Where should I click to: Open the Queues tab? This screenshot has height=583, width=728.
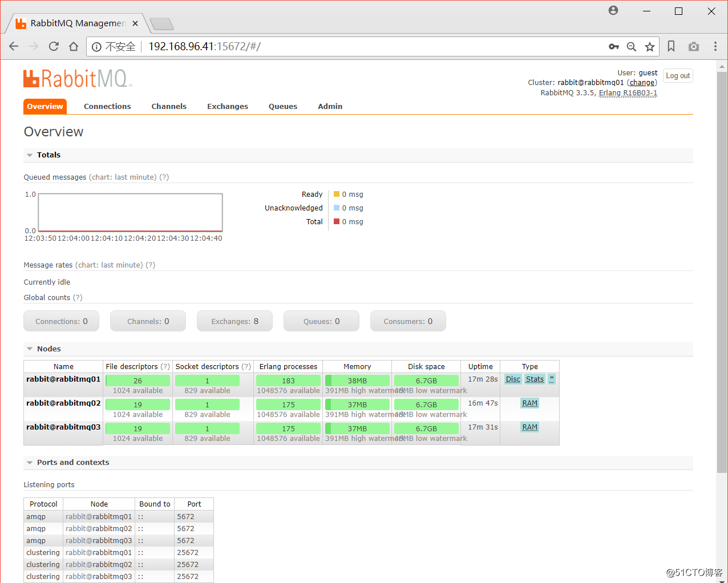coord(283,106)
